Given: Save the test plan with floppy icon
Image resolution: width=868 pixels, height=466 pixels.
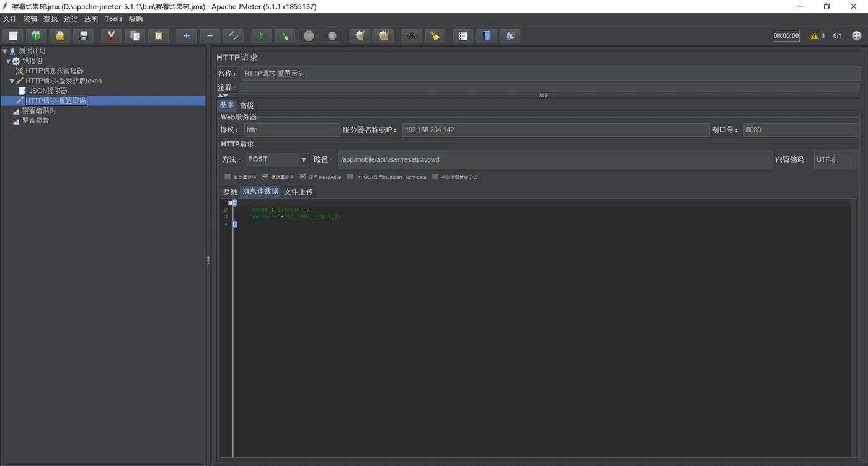Looking at the screenshot, I should (x=83, y=36).
